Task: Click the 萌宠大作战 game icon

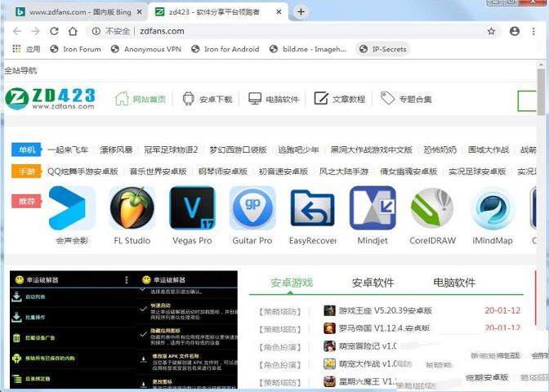Action: pyautogui.click(x=329, y=364)
